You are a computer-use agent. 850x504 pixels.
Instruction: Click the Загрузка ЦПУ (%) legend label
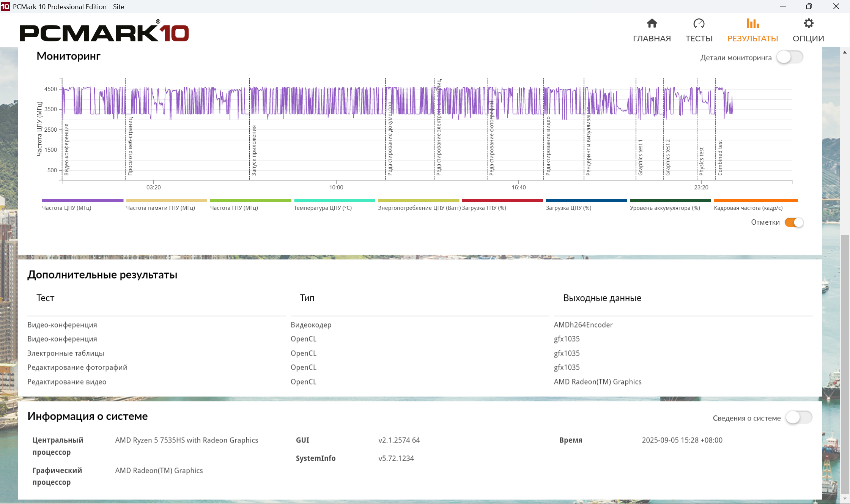568,208
